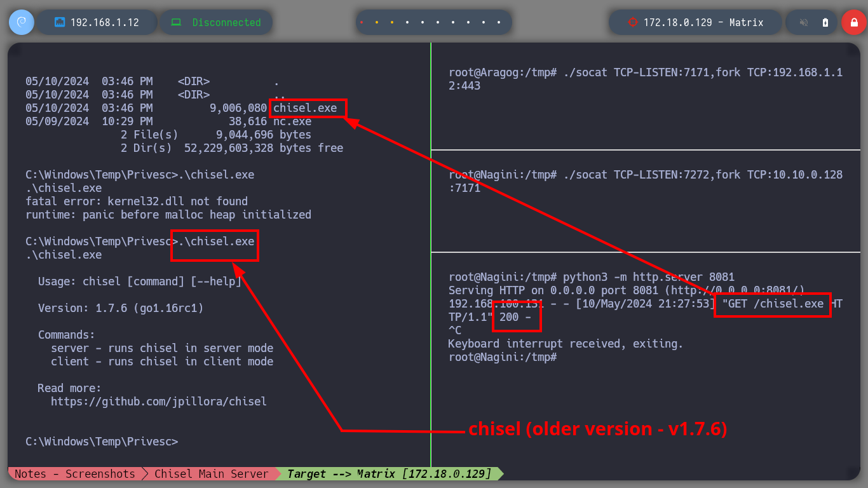The width and height of the screenshot is (868, 488).
Task: Click the 'kernel32.dll not found' error line
Action: [x=137, y=201]
